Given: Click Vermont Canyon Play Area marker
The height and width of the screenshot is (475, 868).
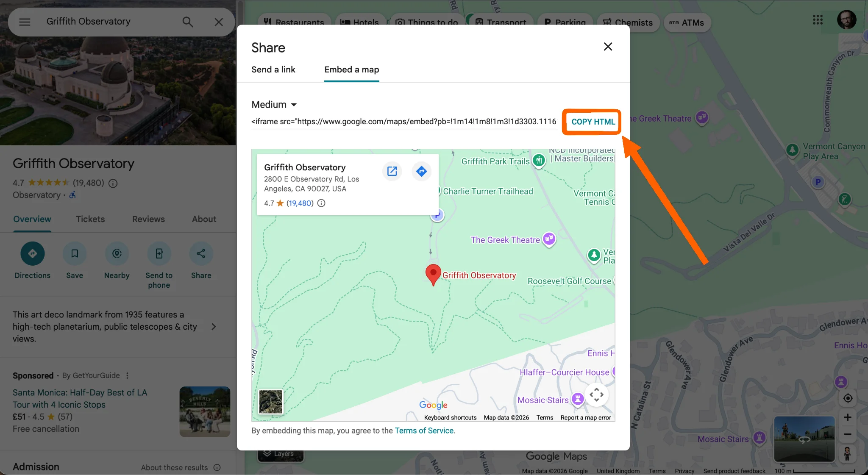Looking at the screenshot, I should click(792, 150).
